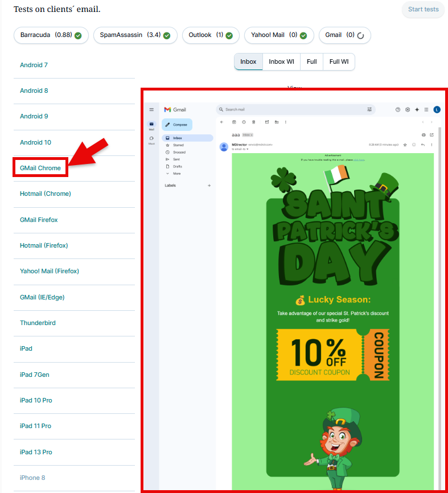Switch to the Inbox WI tab
Viewport: 448px width, 493px height.
pos(281,61)
